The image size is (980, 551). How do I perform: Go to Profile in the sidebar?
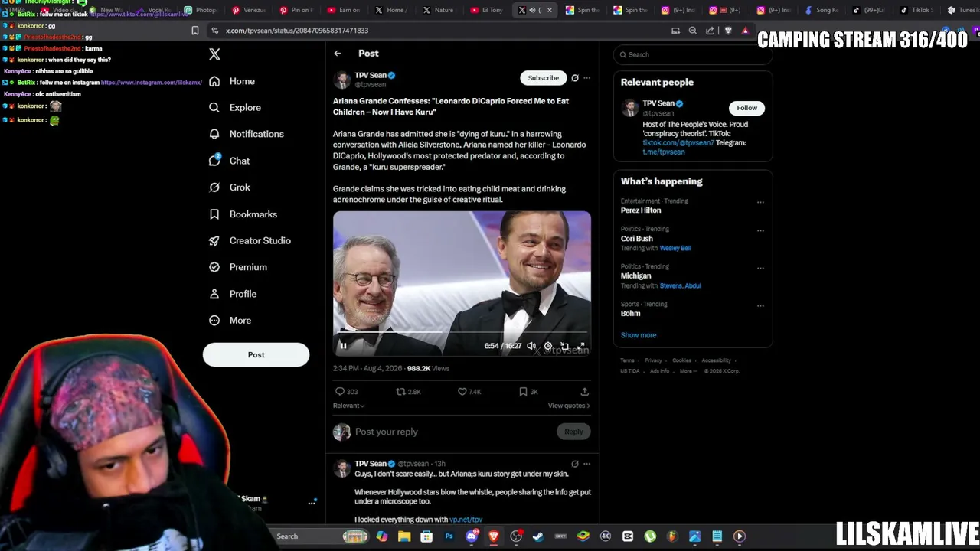(233, 294)
